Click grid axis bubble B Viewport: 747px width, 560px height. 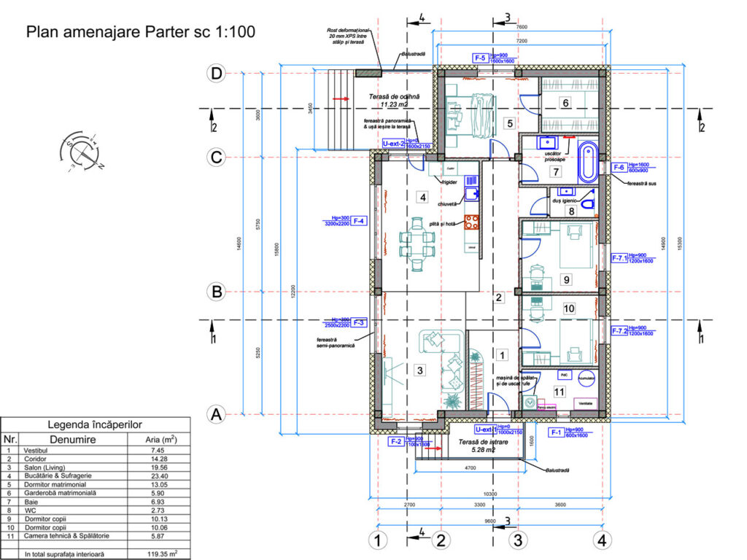[x=216, y=292]
